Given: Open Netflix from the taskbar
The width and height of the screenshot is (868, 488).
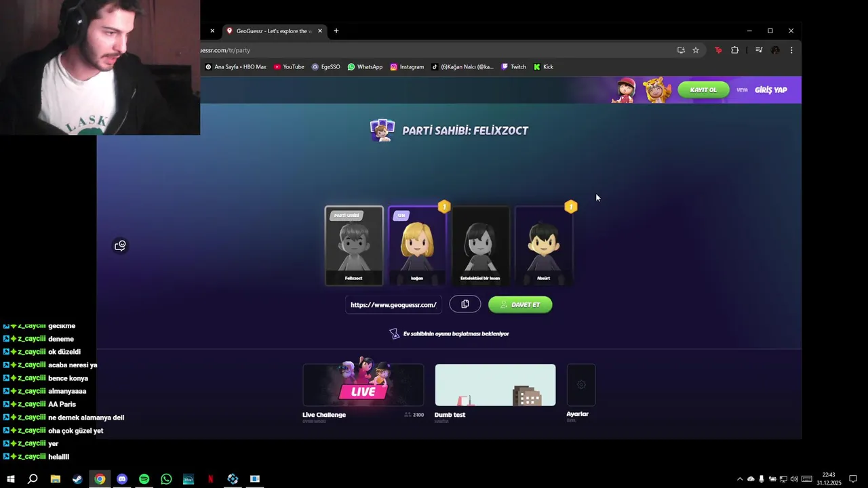Looking at the screenshot, I should click(210, 479).
